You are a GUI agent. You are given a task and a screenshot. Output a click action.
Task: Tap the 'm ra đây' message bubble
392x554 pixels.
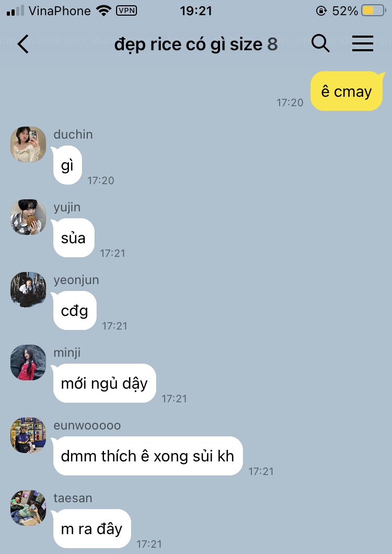[x=91, y=529]
